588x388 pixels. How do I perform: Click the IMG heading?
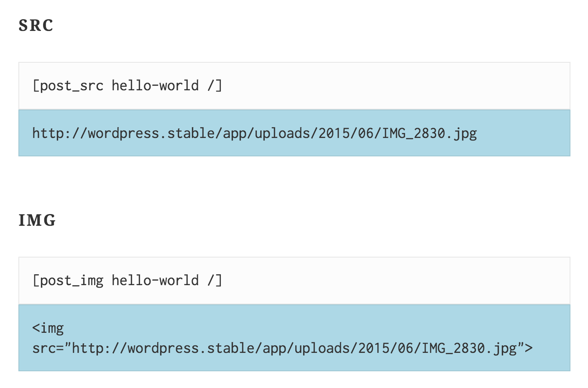tap(37, 220)
